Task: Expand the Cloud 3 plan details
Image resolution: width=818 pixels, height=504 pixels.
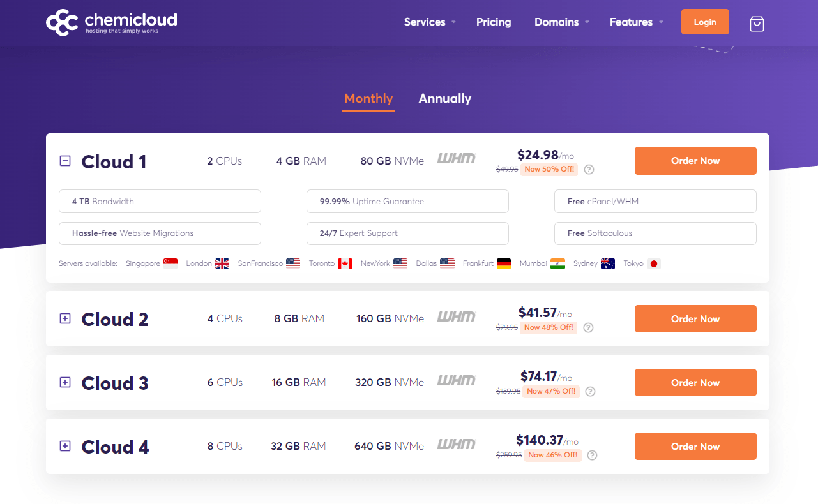Action: point(64,382)
